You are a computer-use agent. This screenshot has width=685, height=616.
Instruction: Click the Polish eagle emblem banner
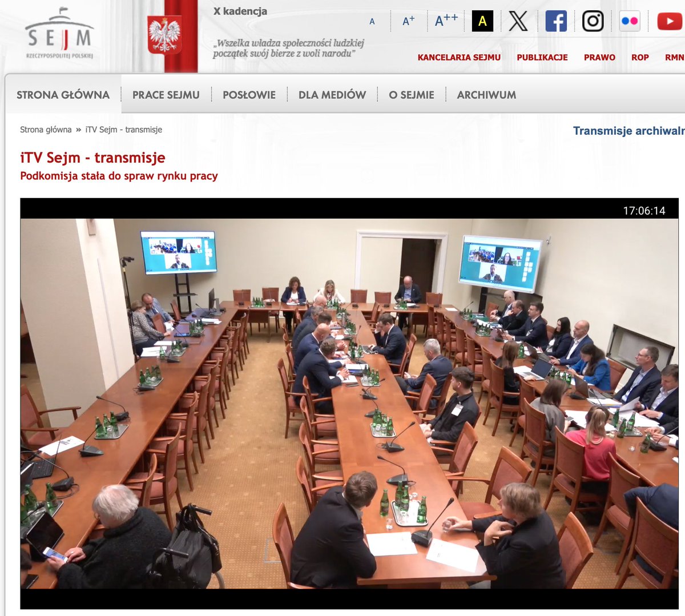click(164, 35)
